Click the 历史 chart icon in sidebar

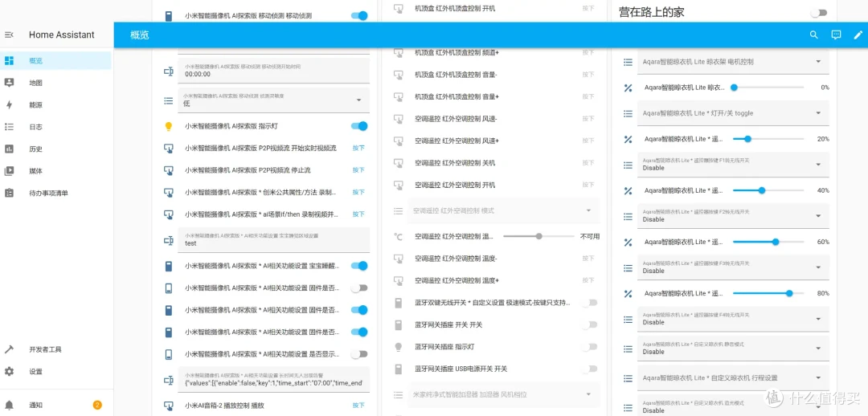(x=9, y=149)
